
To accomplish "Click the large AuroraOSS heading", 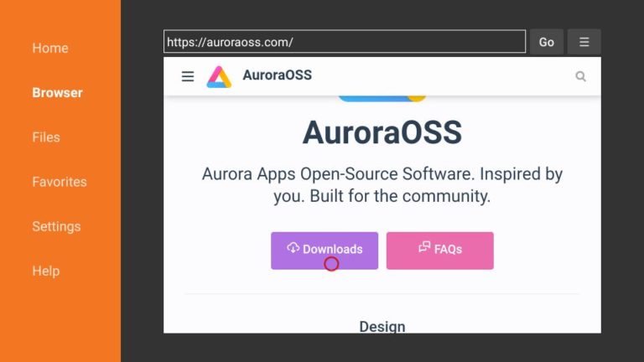I will [382, 132].
